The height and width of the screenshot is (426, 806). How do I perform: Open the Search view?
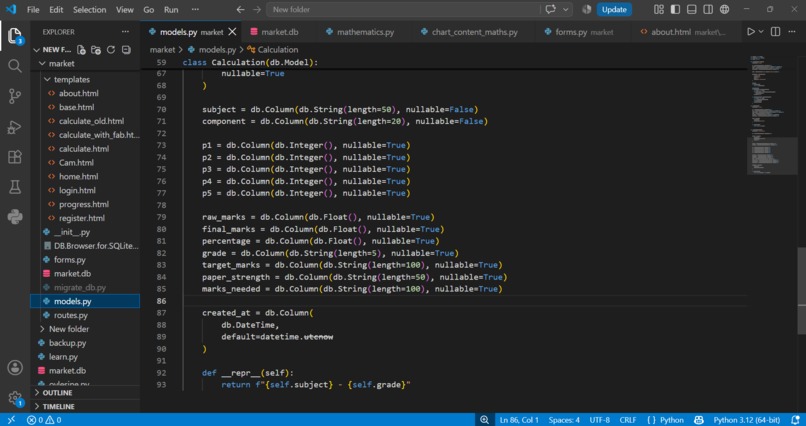pyautogui.click(x=14, y=66)
